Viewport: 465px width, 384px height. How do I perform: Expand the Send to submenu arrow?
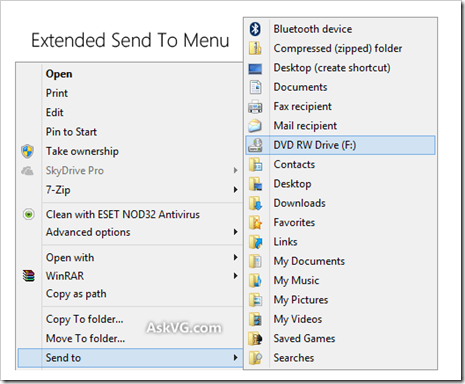(x=236, y=358)
